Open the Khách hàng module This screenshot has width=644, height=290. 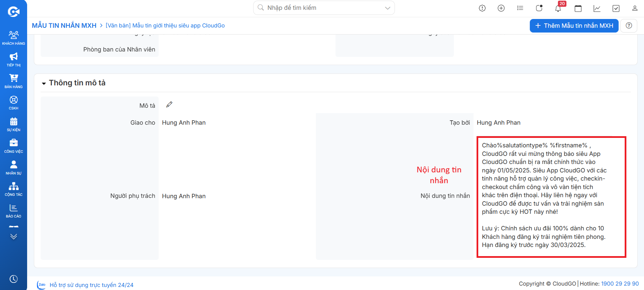pos(14,38)
